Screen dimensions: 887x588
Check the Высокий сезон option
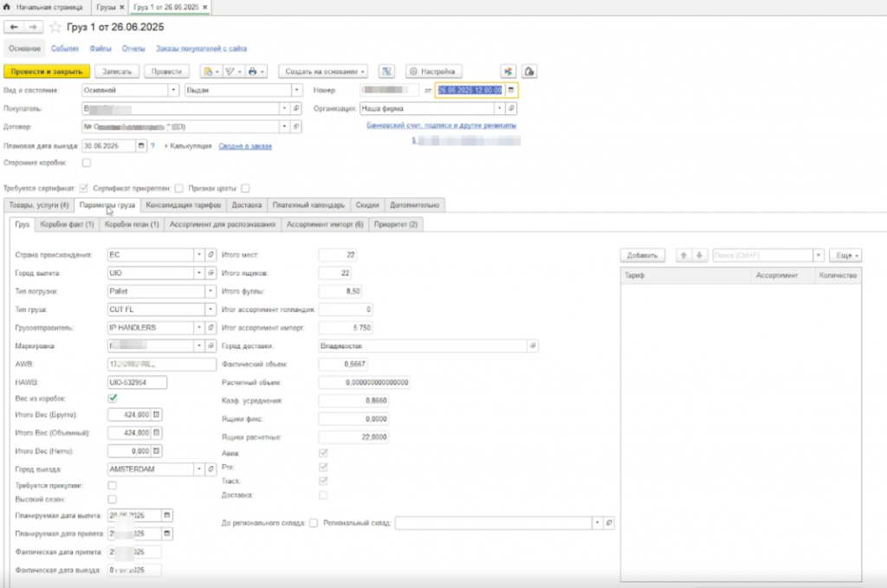click(113, 500)
